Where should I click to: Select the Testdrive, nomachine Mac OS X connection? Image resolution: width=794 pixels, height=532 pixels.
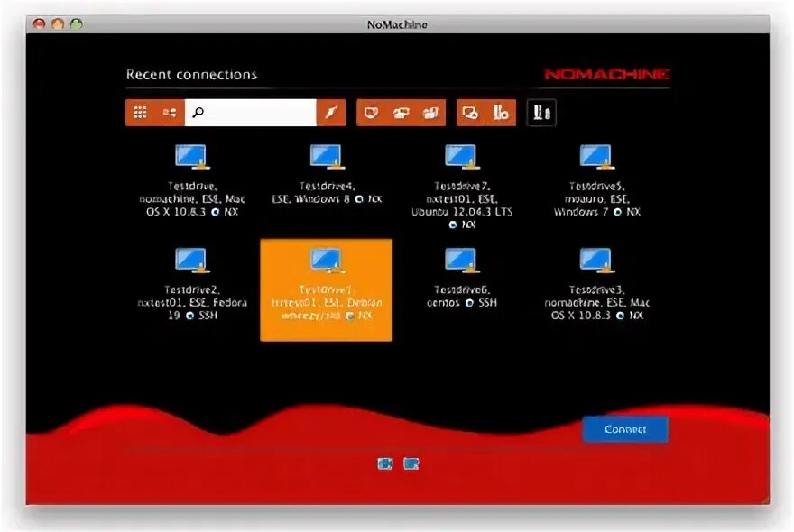(192, 181)
